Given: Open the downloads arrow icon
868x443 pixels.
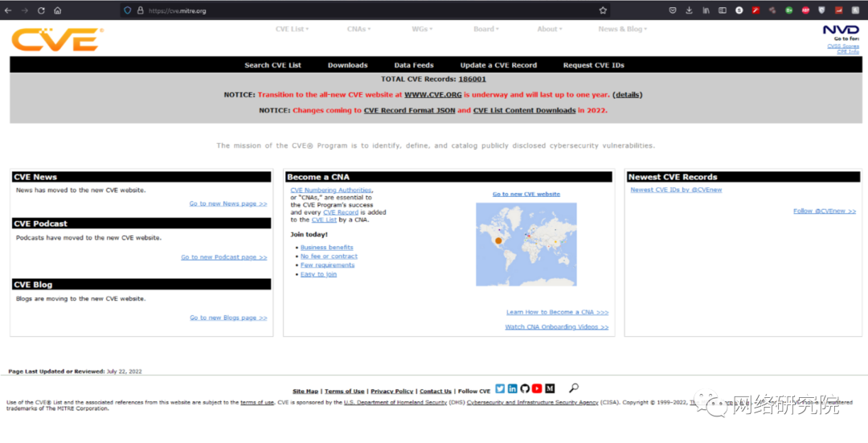Looking at the screenshot, I should (690, 10).
